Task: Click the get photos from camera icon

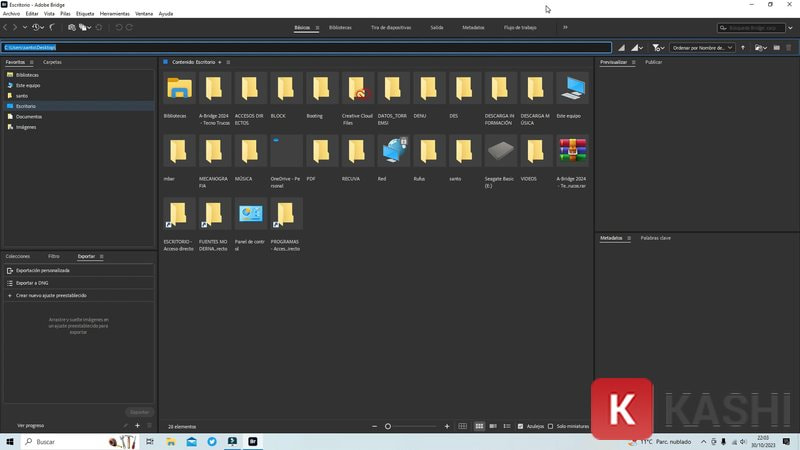Action: coord(72,28)
